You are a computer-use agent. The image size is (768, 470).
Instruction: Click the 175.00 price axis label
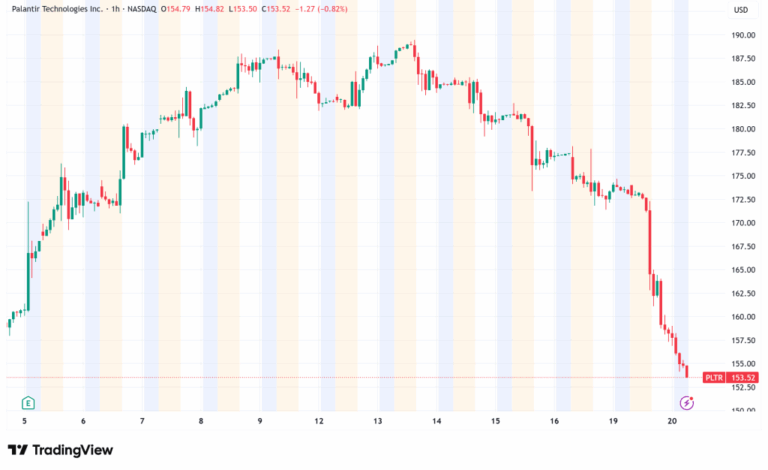pyautogui.click(x=743, y=176)
